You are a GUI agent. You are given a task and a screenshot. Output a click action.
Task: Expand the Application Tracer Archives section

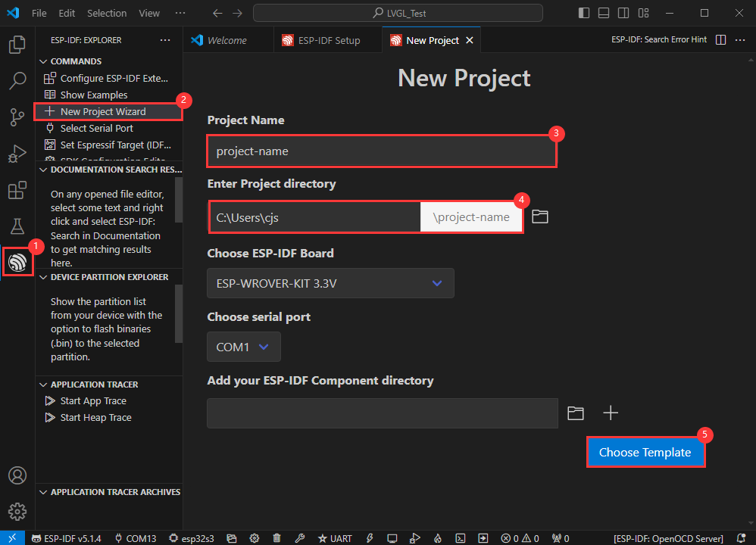coord(114,492)
